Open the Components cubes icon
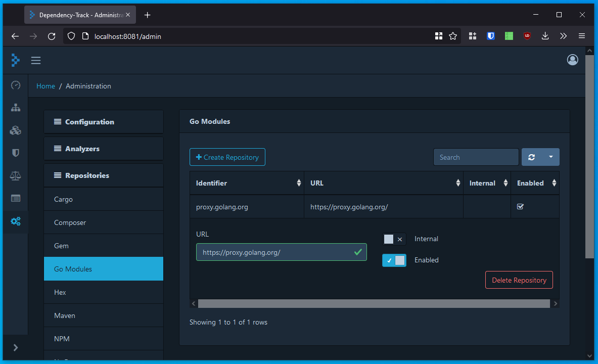 [16, 130]
